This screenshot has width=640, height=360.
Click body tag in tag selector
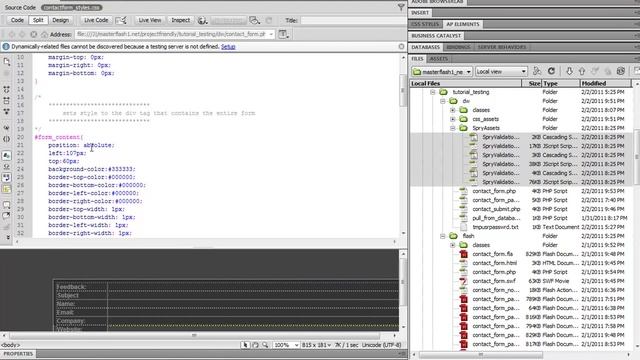pyautogui.click(x=10, y=345)
